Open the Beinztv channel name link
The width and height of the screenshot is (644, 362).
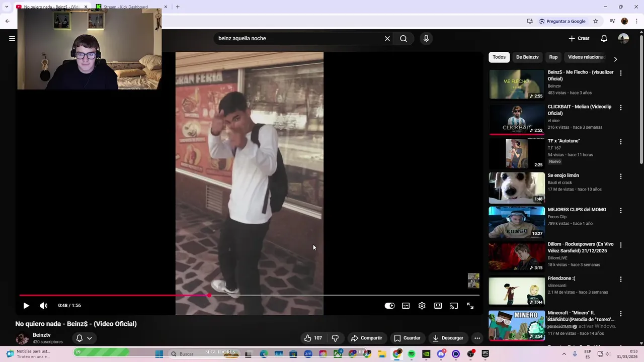[42, 335]
